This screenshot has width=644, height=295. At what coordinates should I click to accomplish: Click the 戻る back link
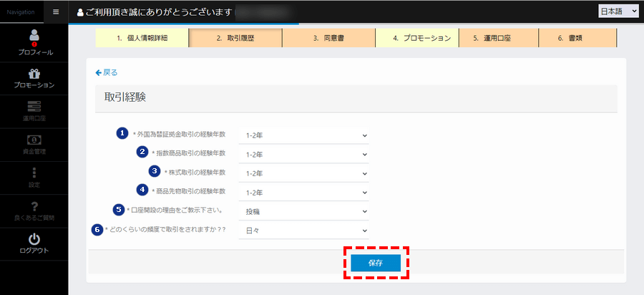[x=107, y=73]
